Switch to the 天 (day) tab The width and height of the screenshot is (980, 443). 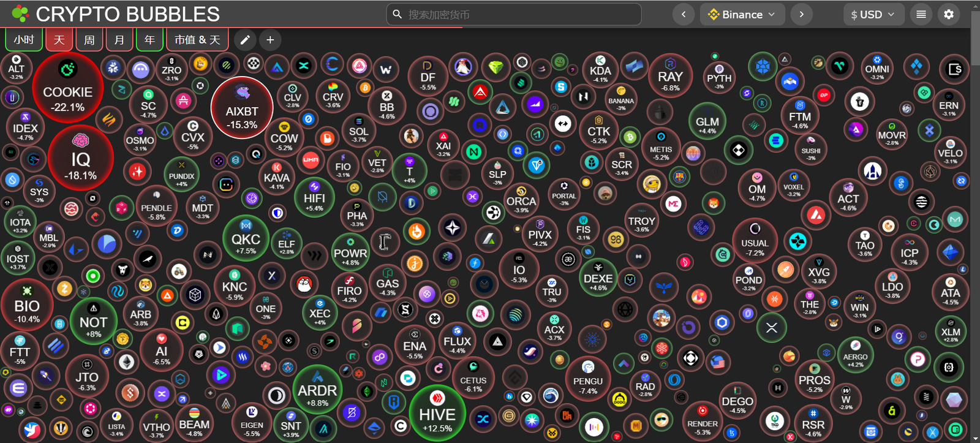59,40
